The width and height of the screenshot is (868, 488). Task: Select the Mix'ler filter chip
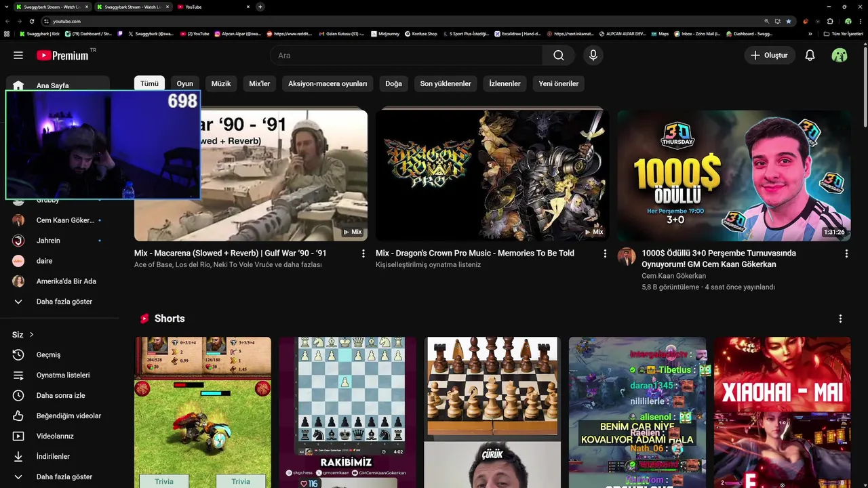click(260, 83)
